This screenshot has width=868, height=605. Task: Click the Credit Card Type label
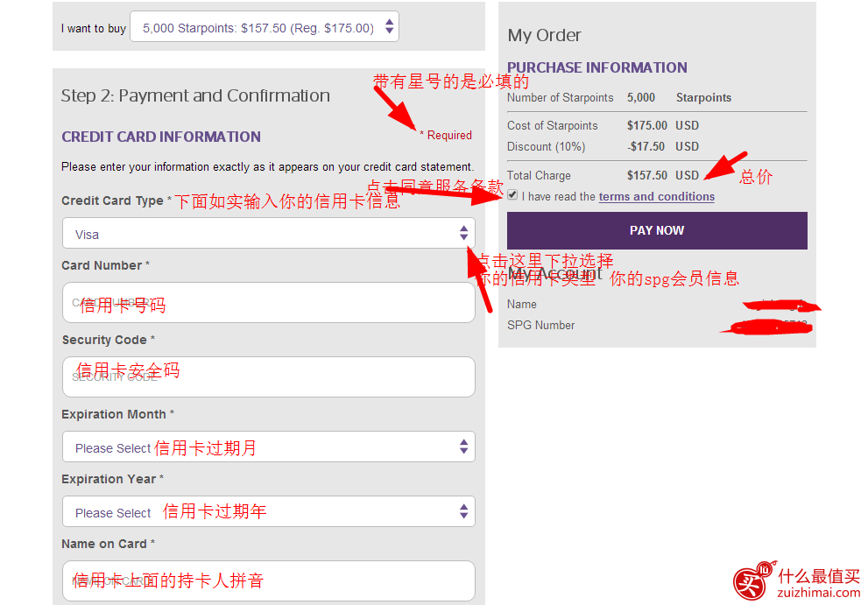[x=112, y=200]
